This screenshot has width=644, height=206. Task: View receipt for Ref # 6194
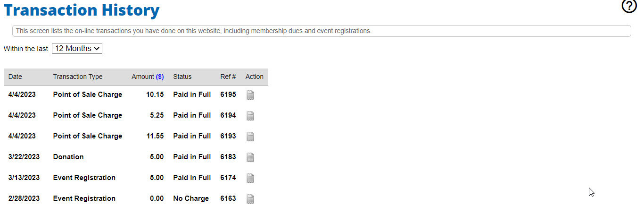click(250, 116)
